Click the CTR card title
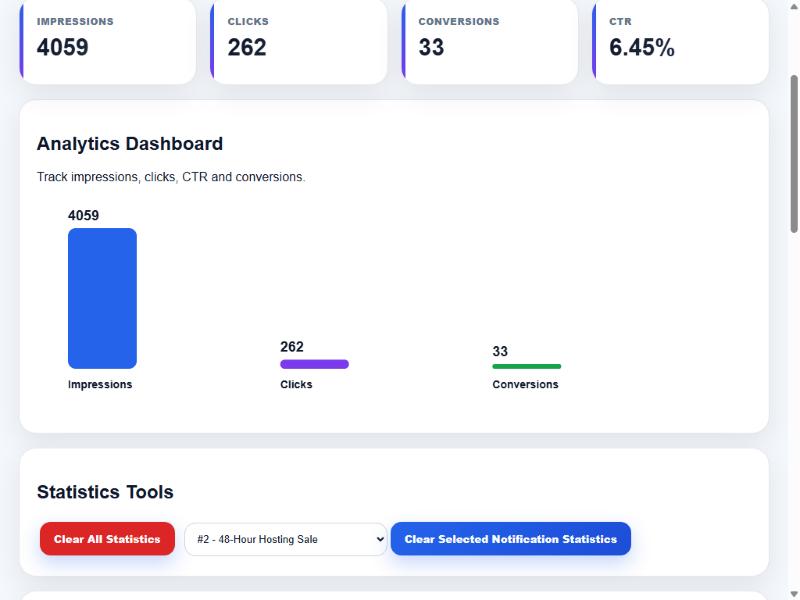 620,21
